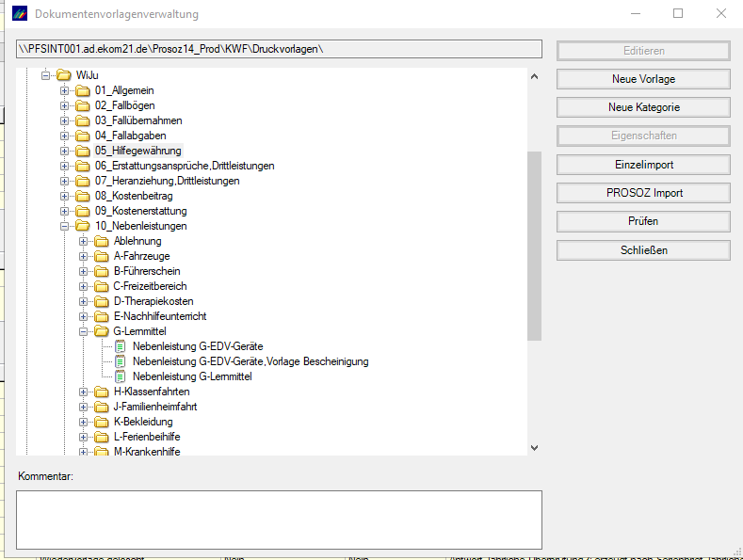
Task: Expand the 01_Allgemein folder node
Action: [x=65, y=90]
